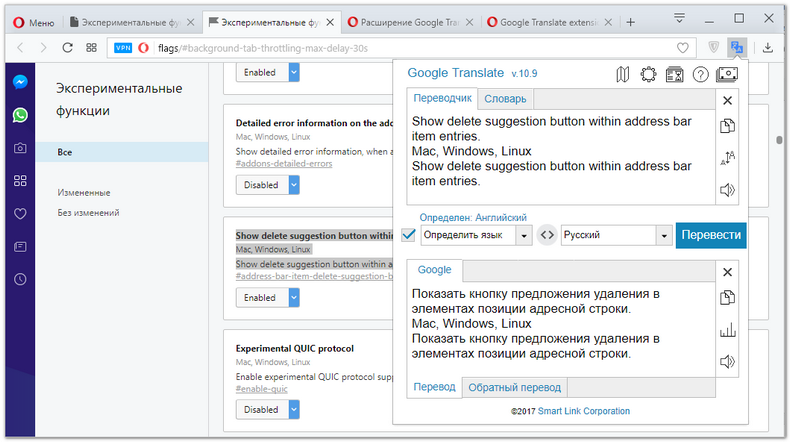Click into the source text area
The width and height of the screenshot is (790, 442).
coord(561,156)
